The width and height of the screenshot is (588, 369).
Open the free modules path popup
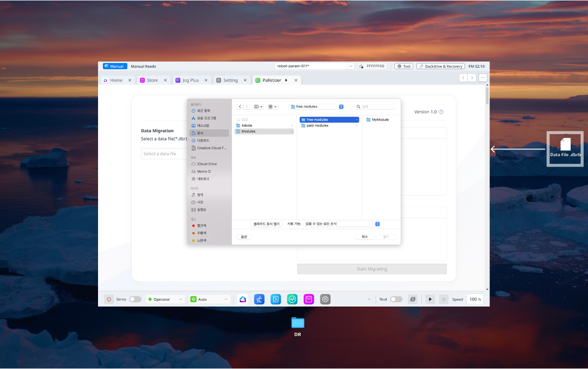point(317,107)
